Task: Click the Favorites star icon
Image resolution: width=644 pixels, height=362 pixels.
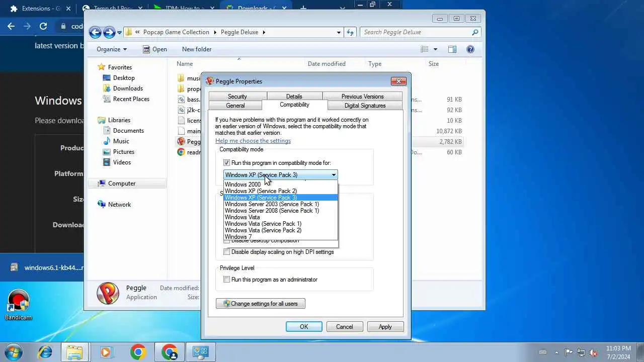Action: tap(101, 67)
